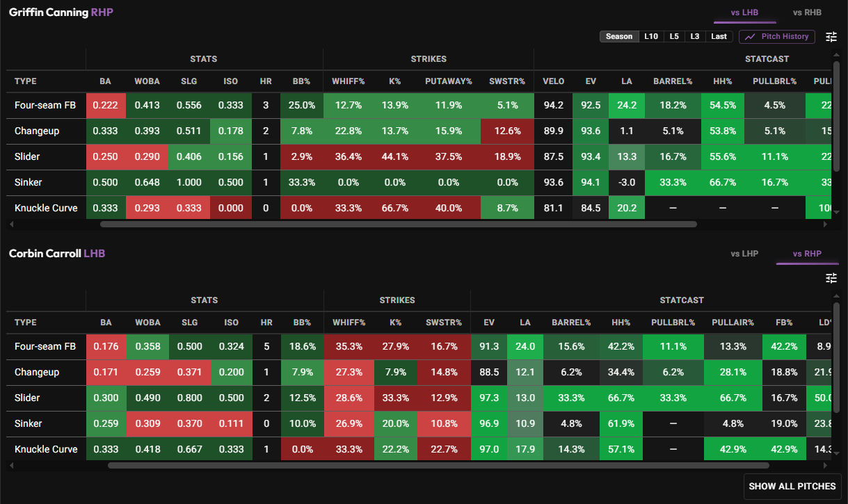848x504 pixels.
Task: Click Carroll Four-seam WHIFF% value 35.3%
Action: click(x=349, y=346)
